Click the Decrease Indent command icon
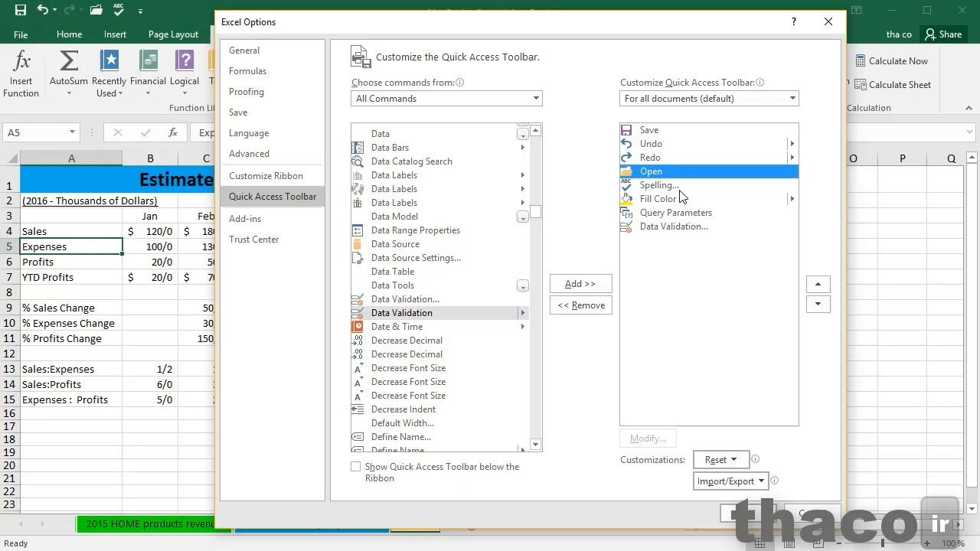Image resolution: width=980 pixels, height=551 pixels. click(358, 409)
